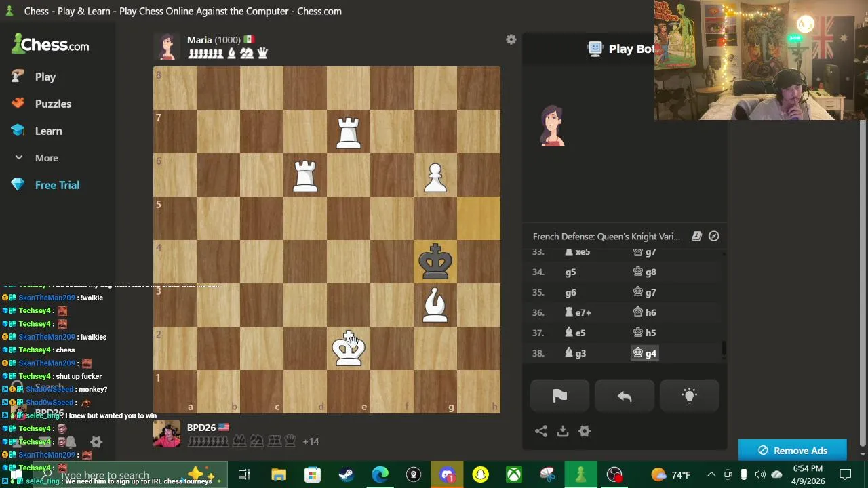Click the compass explorer icon beside opening name
This screenshot has height=488, width=868.
pyautogui.click(x=714, y=236)
